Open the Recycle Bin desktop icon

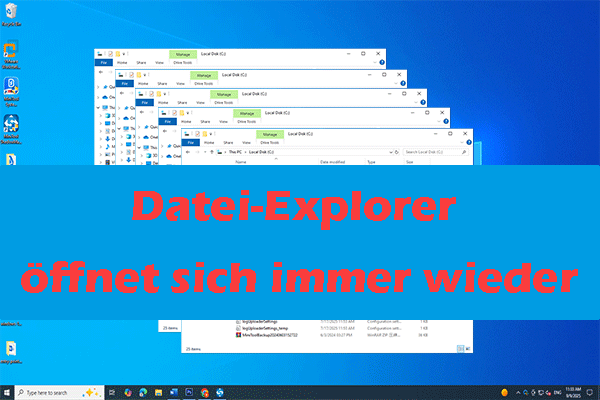pyautogui.click(x=11, y=14)
